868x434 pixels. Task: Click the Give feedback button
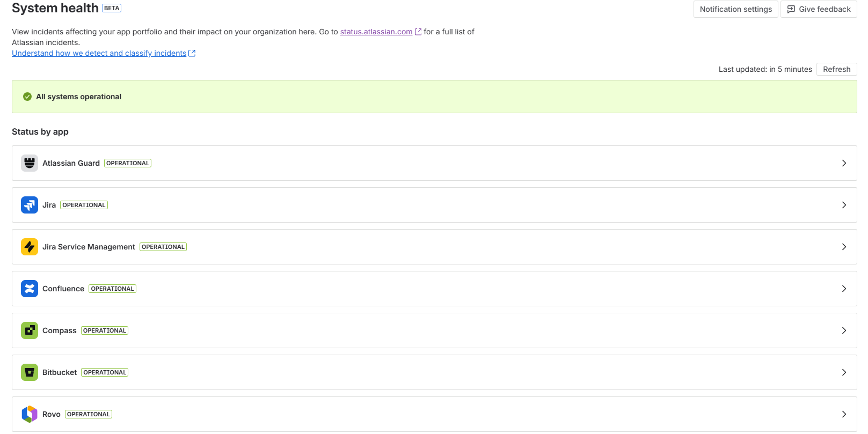click(819, 9)
